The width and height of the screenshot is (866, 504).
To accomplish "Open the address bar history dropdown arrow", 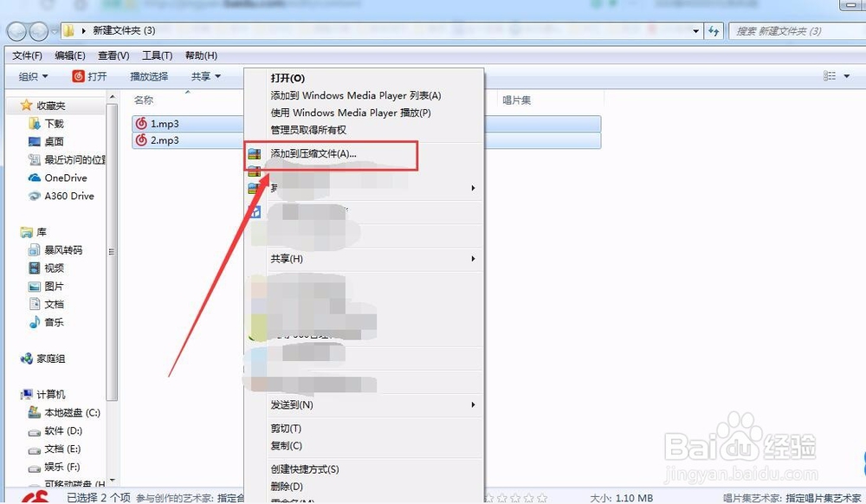I will click(696, 31).
